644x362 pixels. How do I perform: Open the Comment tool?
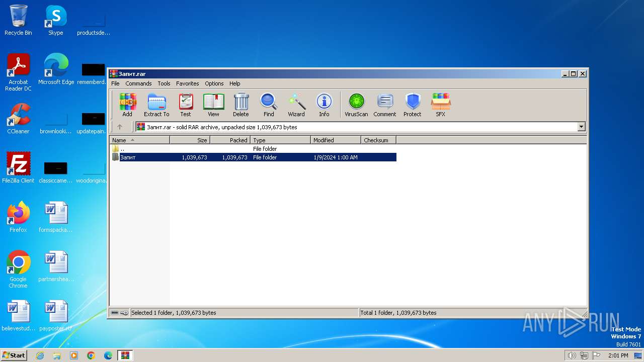click(385, 105)
